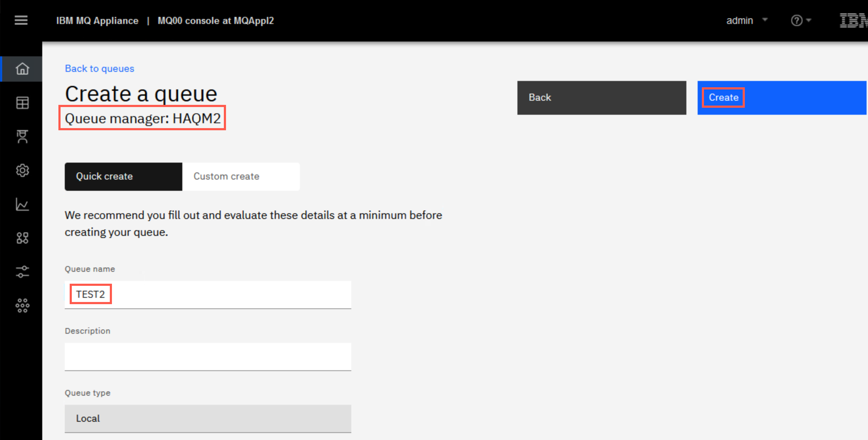Viewport: 868px width, 440px height.
Task: Expand the help menu dropdown arrow
Action: pyautogui.click(x=809, y=20)
